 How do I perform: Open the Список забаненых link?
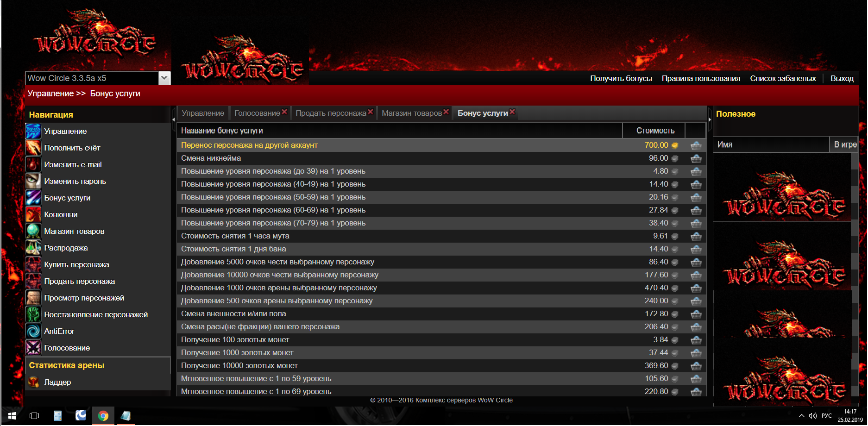click(783, 79)
